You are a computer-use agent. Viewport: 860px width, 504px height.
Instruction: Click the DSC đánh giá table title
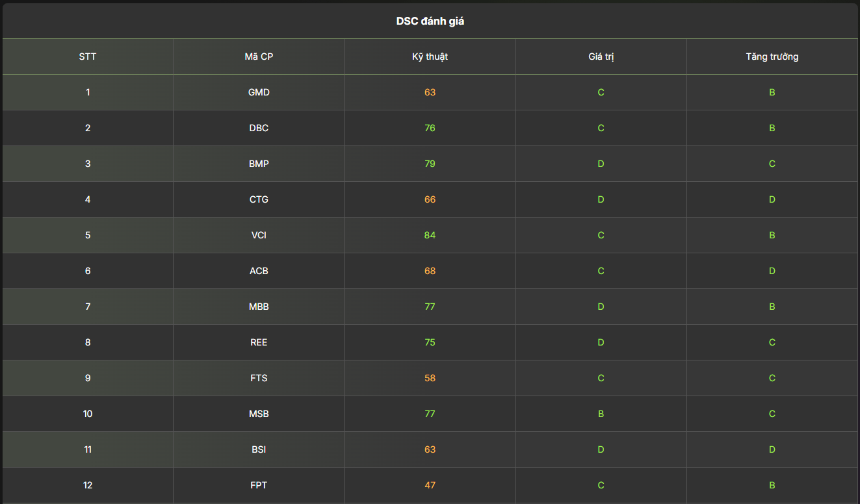pos(430,21)
